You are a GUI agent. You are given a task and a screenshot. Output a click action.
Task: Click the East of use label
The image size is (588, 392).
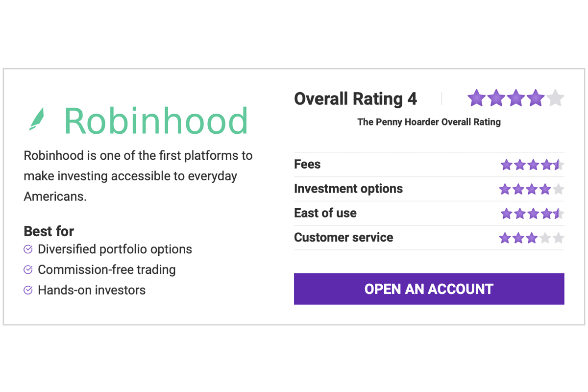point(325,213)
